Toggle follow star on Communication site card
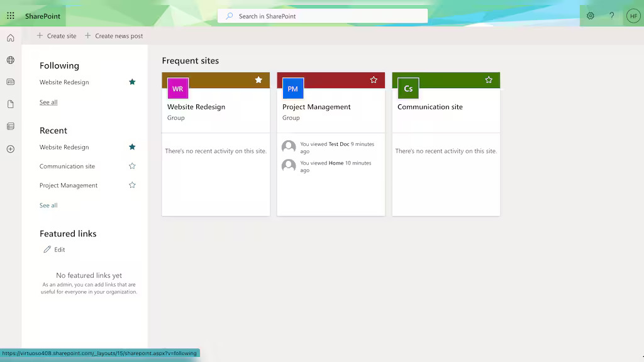 489,80
